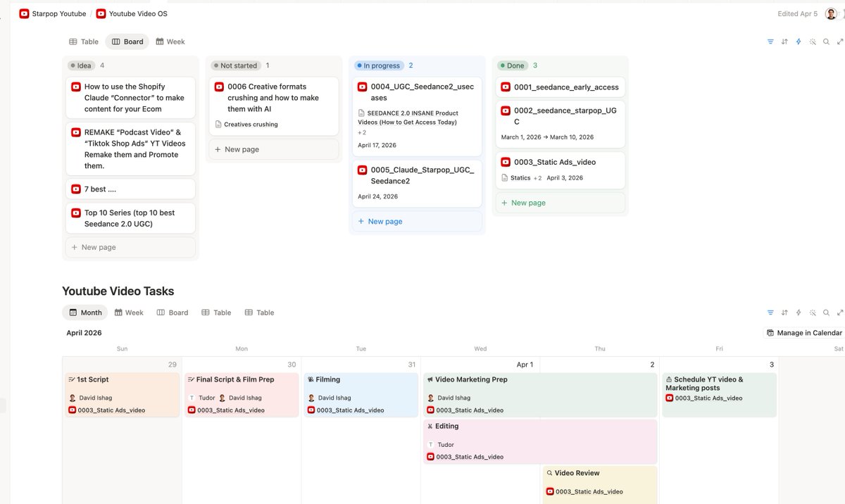Open 0002_seedance_starpop_UGC card

tap(561, 124)
